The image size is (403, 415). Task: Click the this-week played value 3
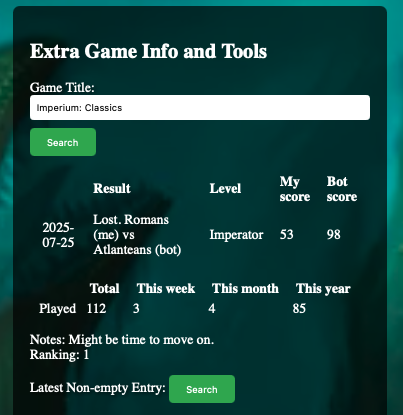coord(136,308)
